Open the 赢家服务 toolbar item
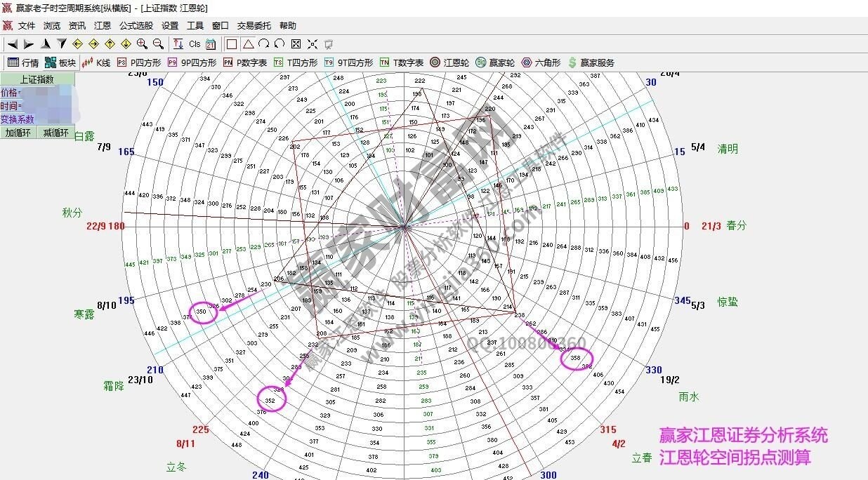868x480 pixels. [x=591, y=62]
